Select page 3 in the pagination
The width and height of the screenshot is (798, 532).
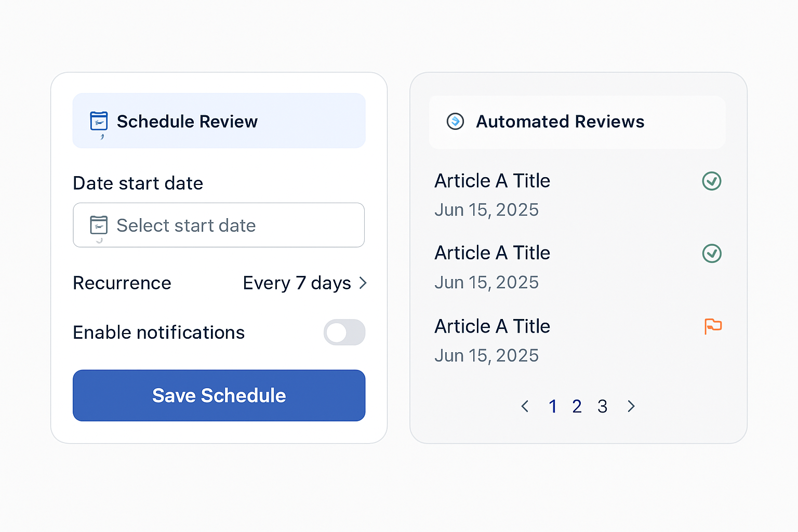click(x=602, y=406)
